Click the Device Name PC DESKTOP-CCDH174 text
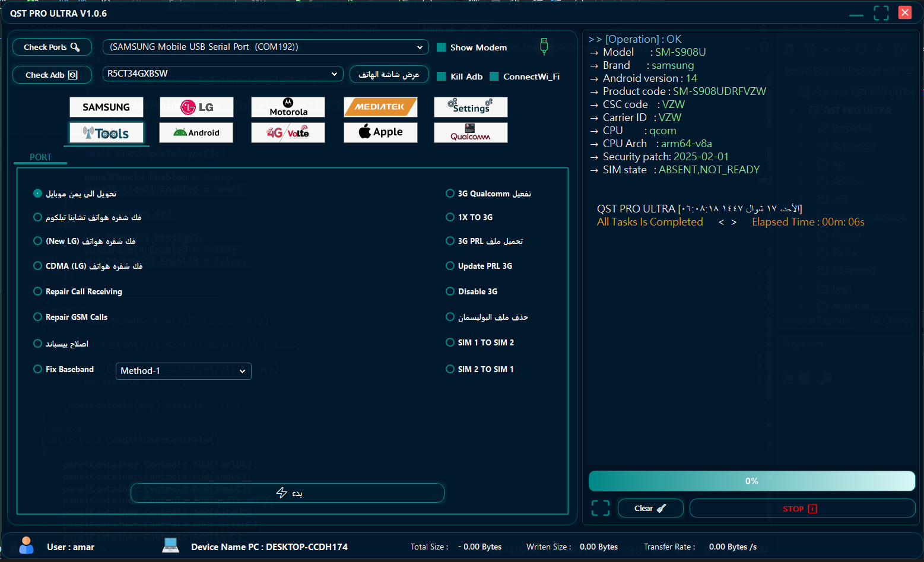924x562 pixels. coord(269,547)
